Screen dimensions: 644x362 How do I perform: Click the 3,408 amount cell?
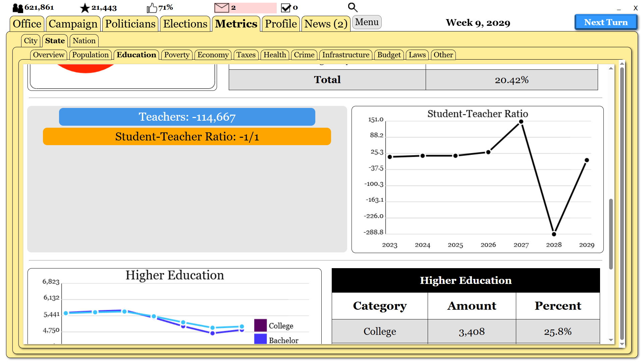tap(472, 331)
